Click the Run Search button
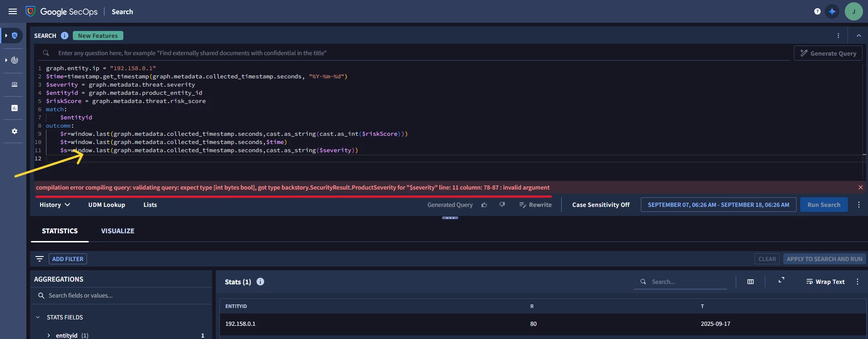The width and height of the screenshot is (868, 339). point(824,205)
